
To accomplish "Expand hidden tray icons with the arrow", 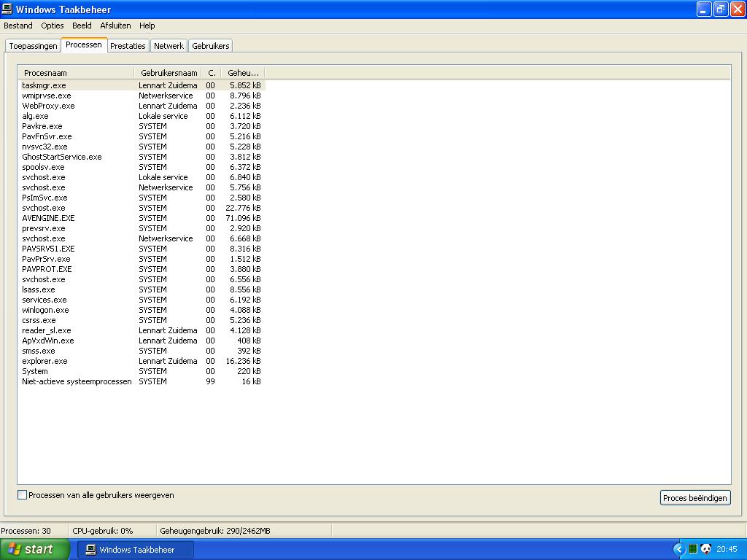I will pos(679,549).
